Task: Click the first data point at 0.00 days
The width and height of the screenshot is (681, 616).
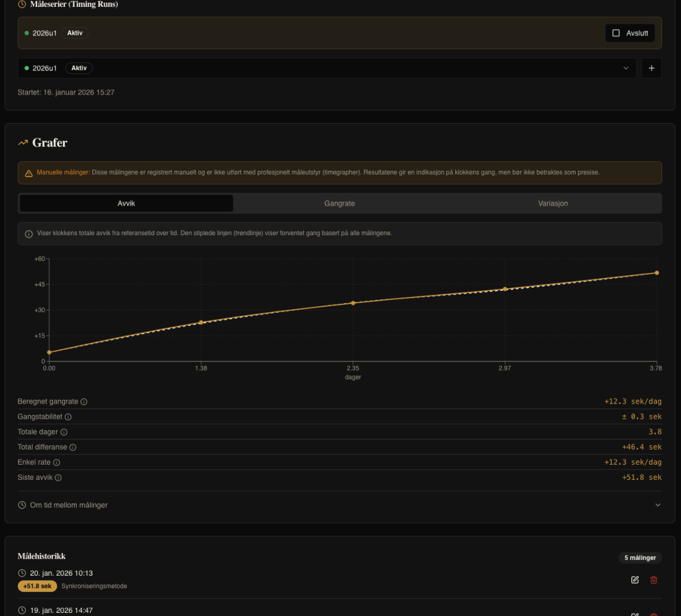Action: pyautogui.click(x=49, y=352)
